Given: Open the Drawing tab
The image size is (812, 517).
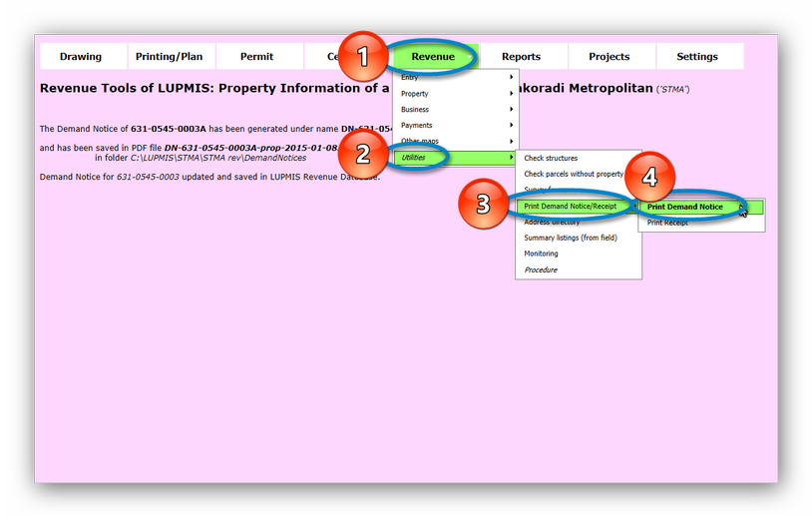Looking at the screenshot, I should click(x=83, y=57).
